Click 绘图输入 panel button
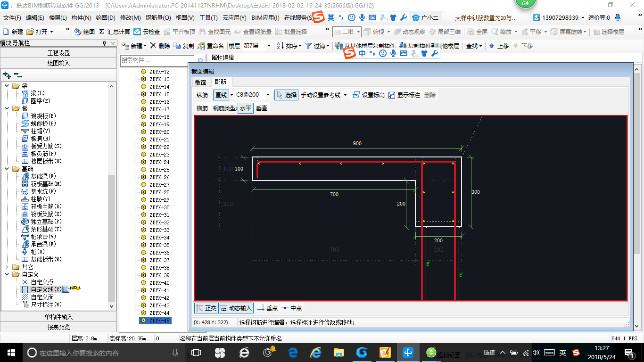 point(58,63)
